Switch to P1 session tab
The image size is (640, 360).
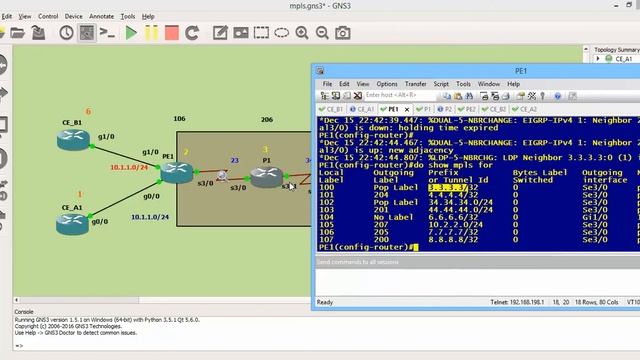pos(423,109)
